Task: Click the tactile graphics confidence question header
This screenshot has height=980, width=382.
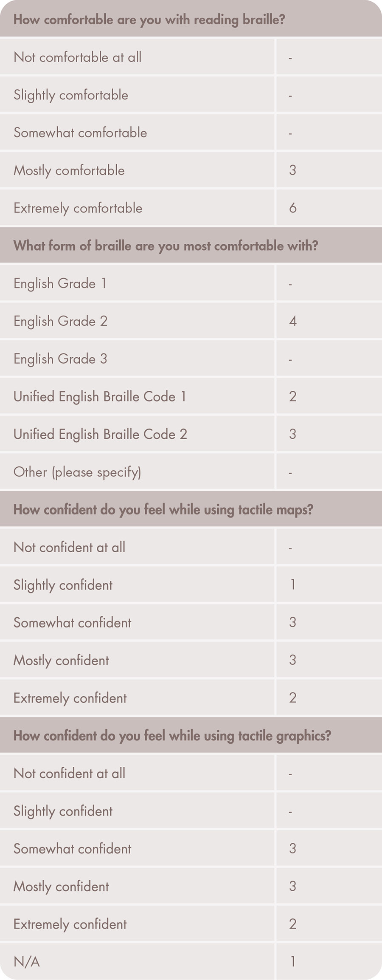Action: (x=172, y=735)
